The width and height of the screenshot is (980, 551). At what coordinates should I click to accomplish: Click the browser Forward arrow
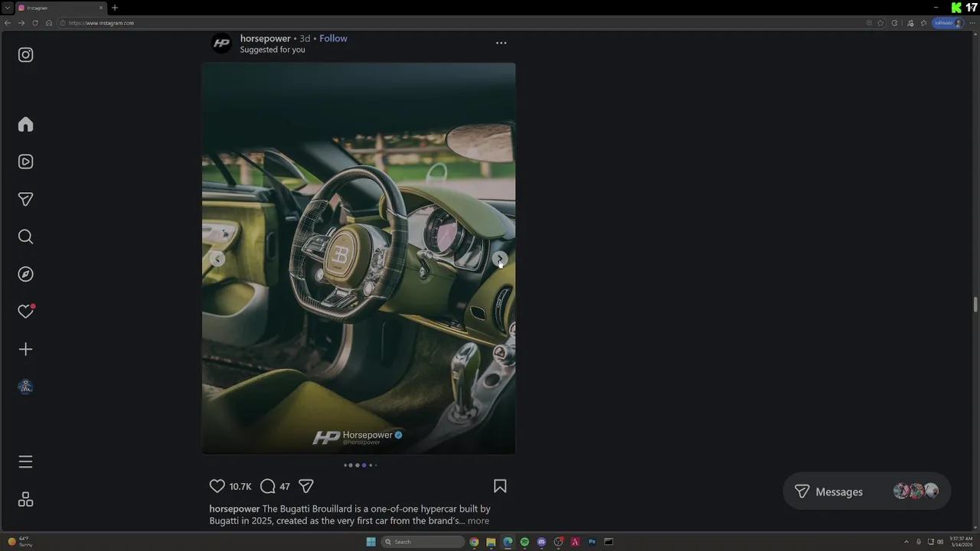click(21, 23)
